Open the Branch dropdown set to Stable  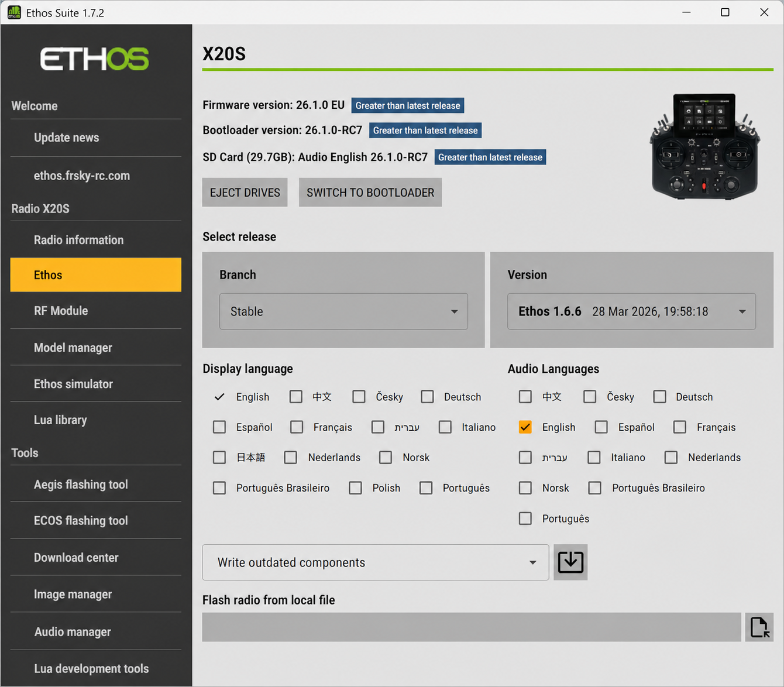(x=343, y=311)
